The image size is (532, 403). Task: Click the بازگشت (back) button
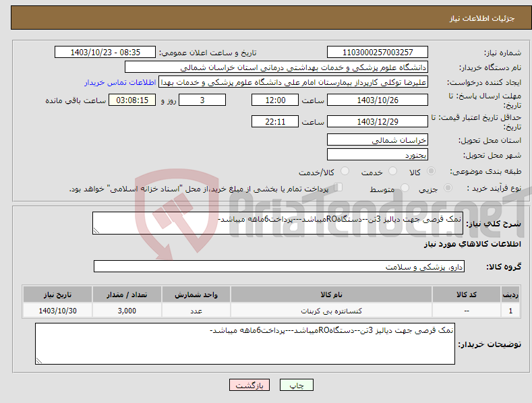249,385
